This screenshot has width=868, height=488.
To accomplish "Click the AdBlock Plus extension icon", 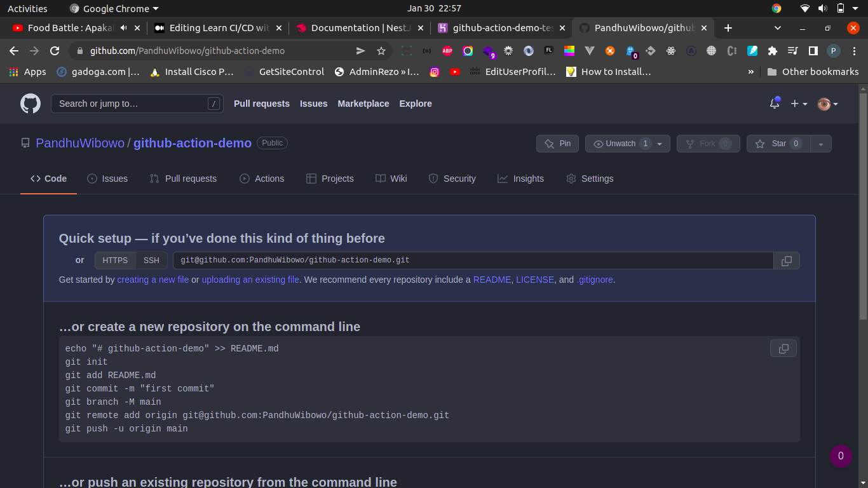I will pyautogui.click(x=447, y=51).
